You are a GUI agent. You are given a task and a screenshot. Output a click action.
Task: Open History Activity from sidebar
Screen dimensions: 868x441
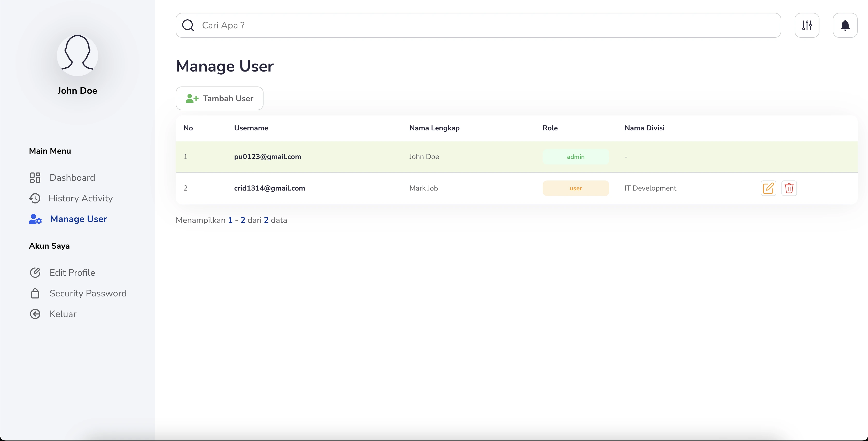click(81, 198)
